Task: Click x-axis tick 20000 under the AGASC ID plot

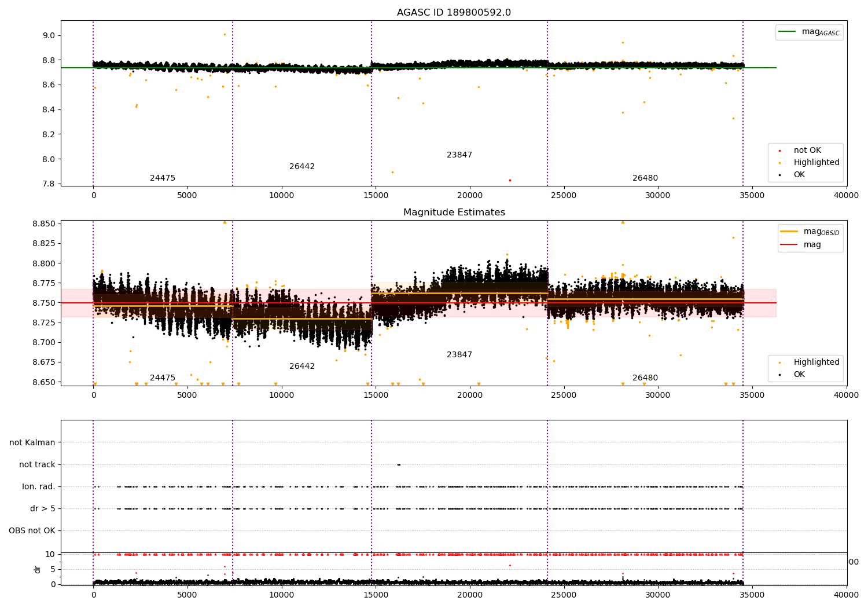Action: (469, 196)
